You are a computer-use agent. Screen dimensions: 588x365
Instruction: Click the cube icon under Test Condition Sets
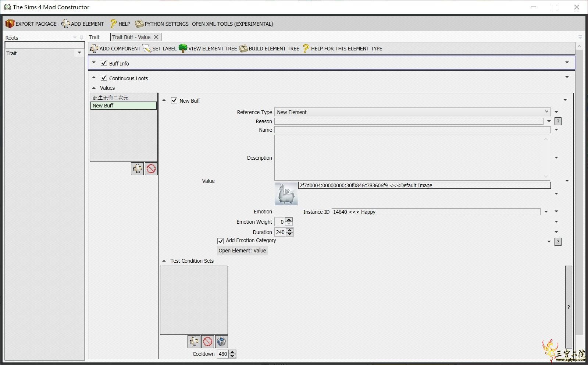pyautogui.click(x=221, y=341)
